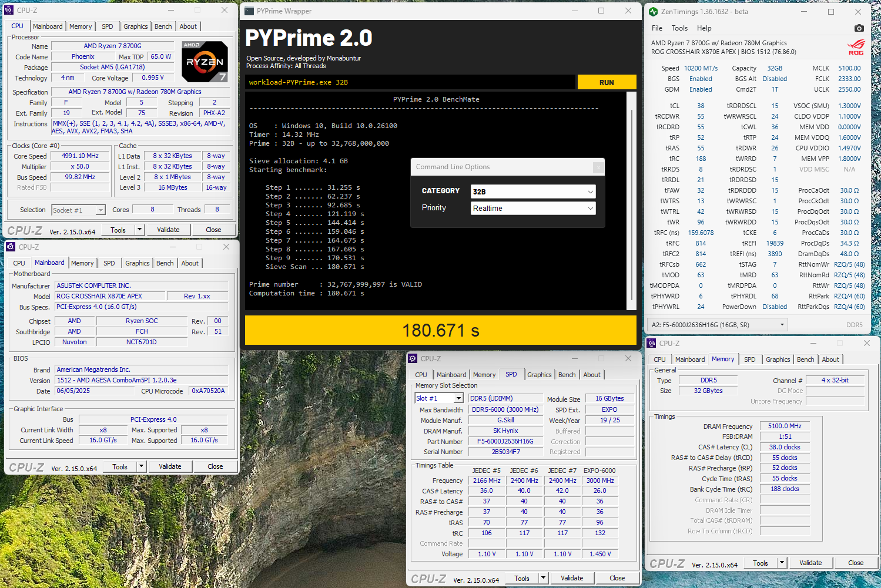881x588 pixels.
Task: Click the PYPrime output vertical scrollbar
Action: 632,201
